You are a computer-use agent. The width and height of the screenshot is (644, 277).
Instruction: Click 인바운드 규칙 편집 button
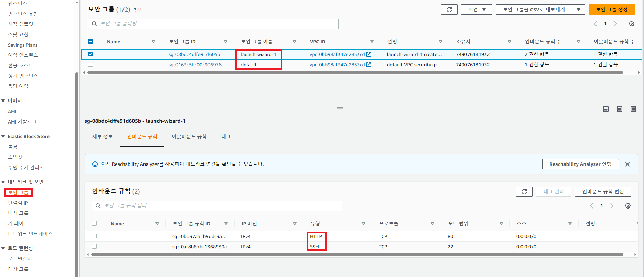point(603,192)
